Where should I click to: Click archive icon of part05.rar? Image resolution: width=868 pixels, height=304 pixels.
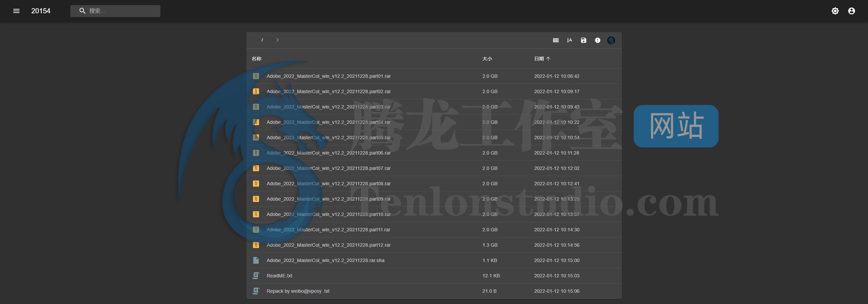256,137
